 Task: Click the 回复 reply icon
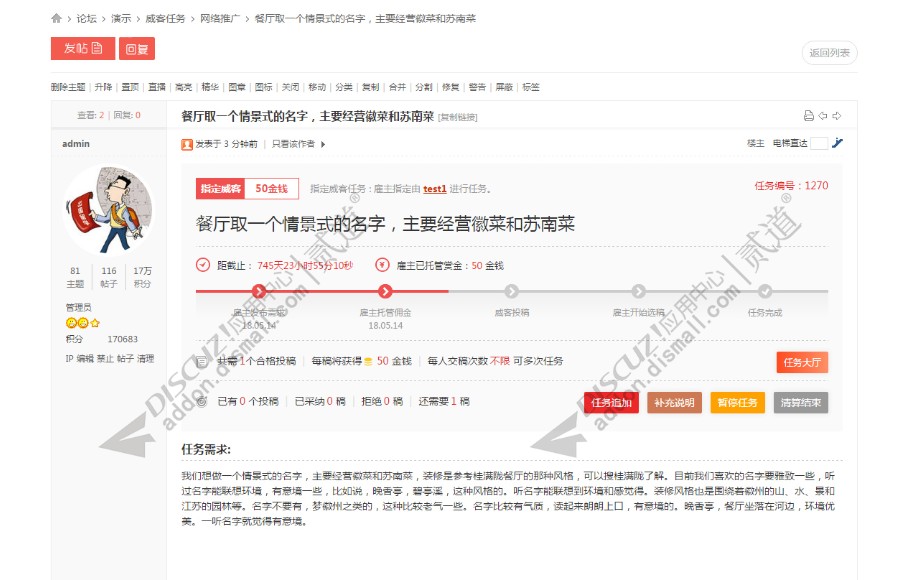(x=137, y=48)
